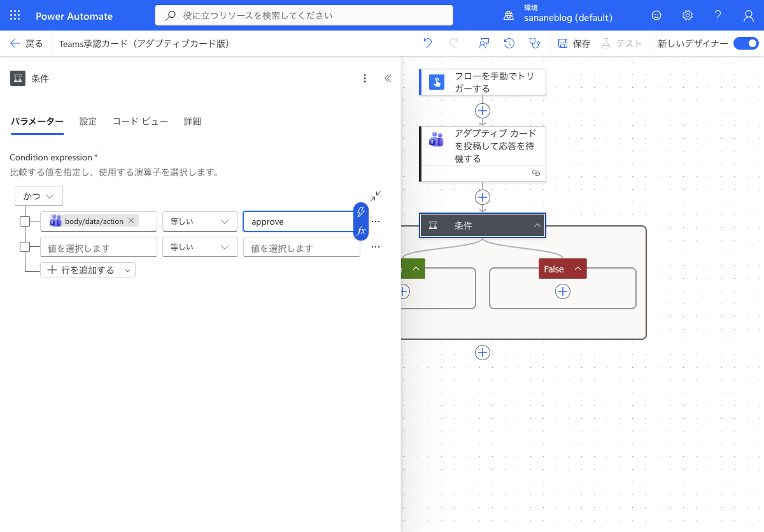Screen dimensions: 764x532
Task: Add action inside the False branch
Action: point(563,291)
